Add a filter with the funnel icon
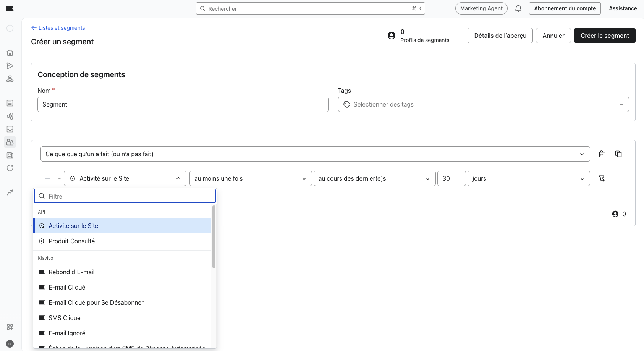This screenshot has height=351, width=644. pos(602,178)
